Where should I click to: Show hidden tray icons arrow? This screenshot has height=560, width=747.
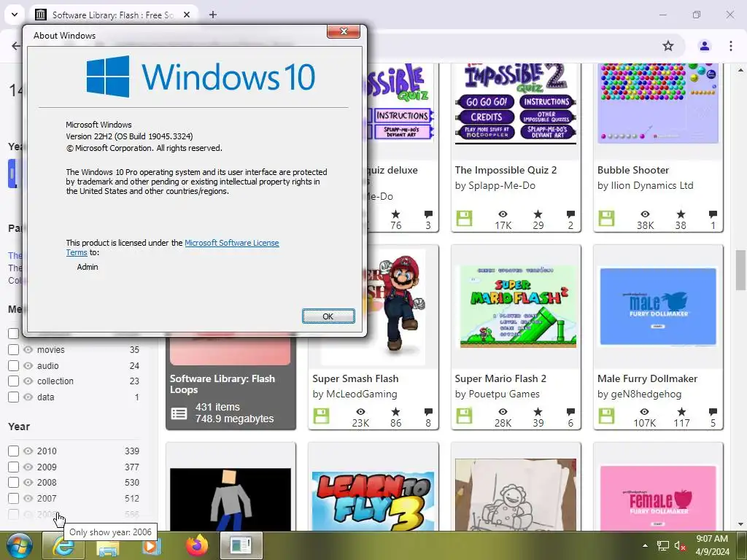(645, 545)
